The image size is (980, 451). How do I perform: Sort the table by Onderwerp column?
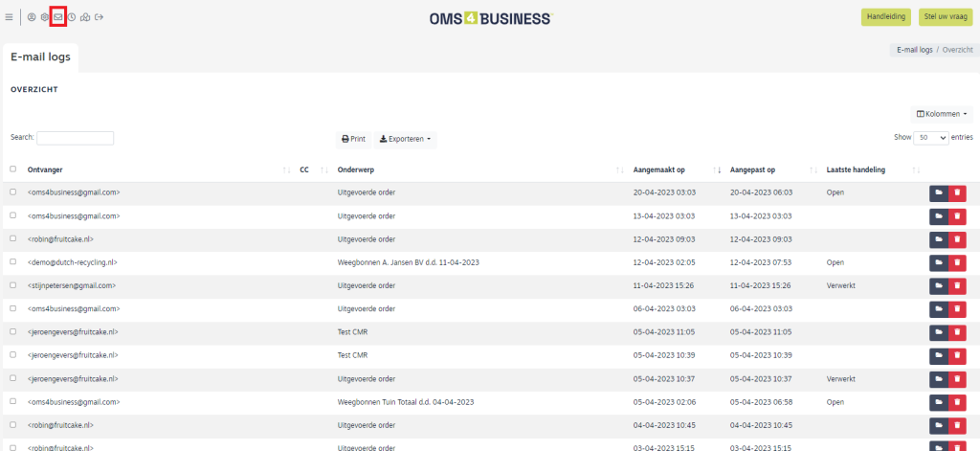[355, 169]
